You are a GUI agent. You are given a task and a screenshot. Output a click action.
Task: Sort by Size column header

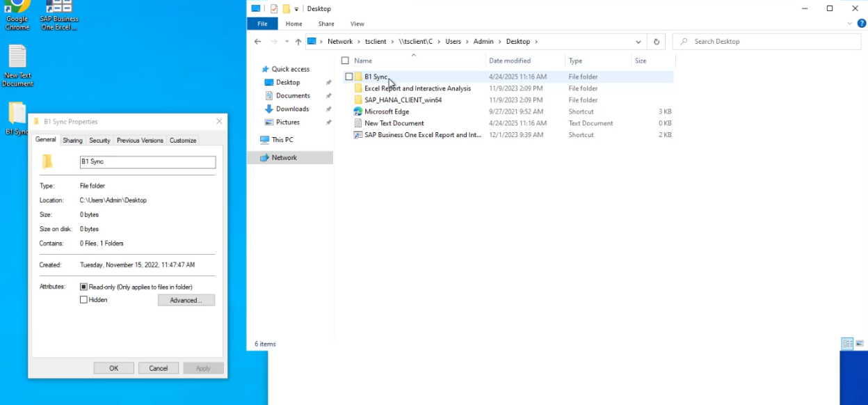click(x=641, y=61)
